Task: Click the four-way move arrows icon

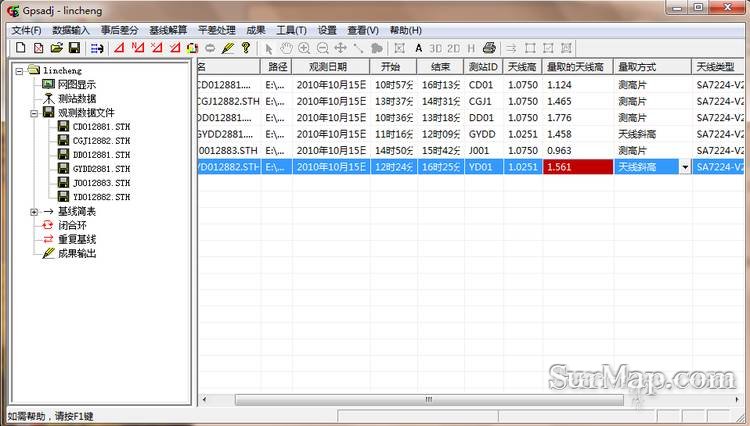Action: 340,48
